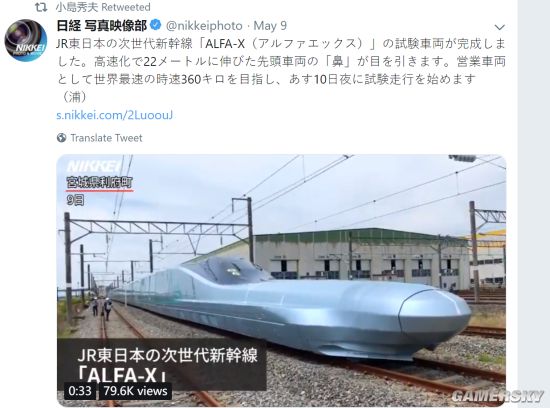The width and height of the screenshot is (550, 408).
Task: Click the 0:33 video duration badge
Action: (80, 391)
